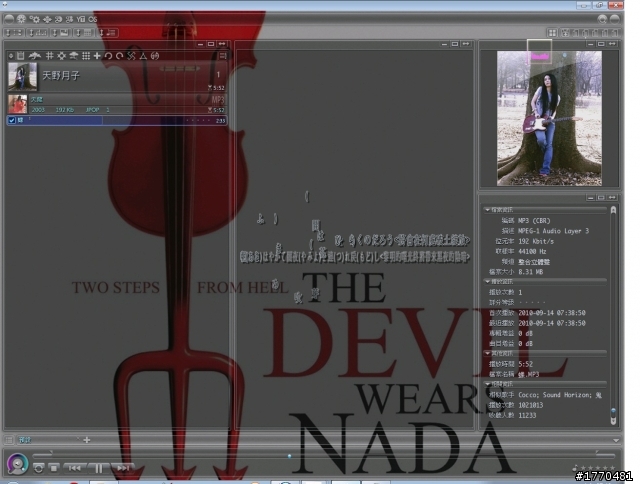Click the undo arrow in playlist toolbar
The image size is (640, 484).
pyautogui.click(x=108, y=56)
